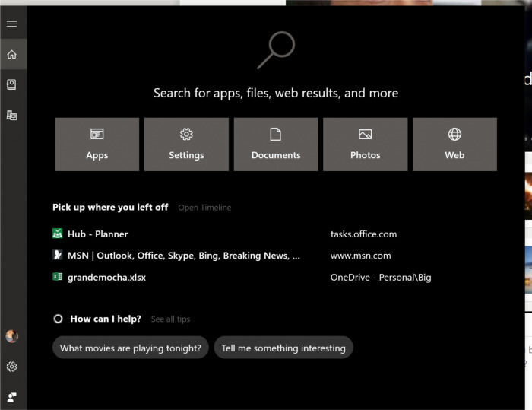Ask "What movies are playing tonight?"

point(130,348)
